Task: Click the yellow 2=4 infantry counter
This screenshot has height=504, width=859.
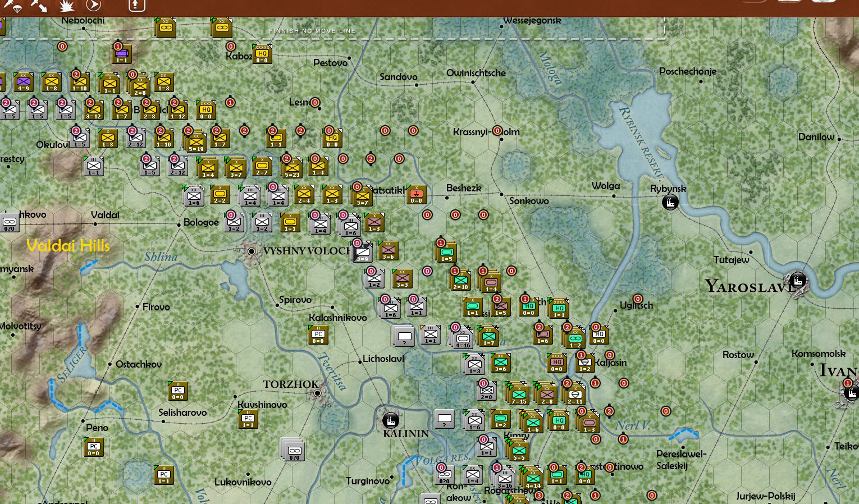Action: pos(304,195)
